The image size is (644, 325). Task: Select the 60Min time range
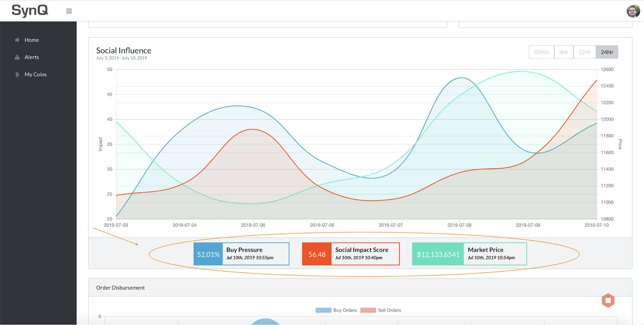click(541, 52)
